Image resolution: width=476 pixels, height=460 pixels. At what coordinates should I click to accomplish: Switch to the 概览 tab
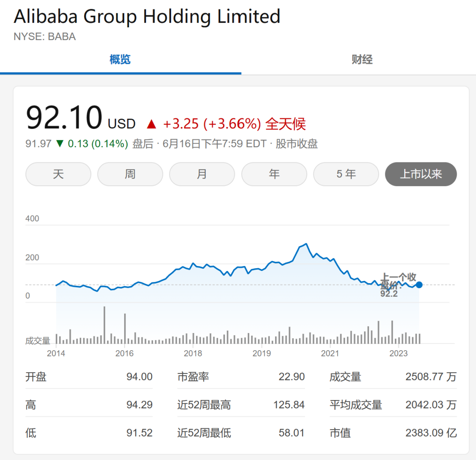[120, 60]
